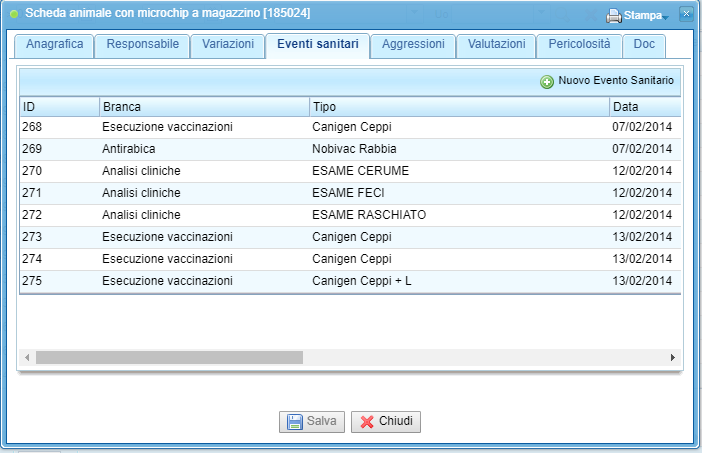Viewport: 702px width, 453px height.
Task: Click date 13/02/2014 in row 273
Action: [x=642, y=237]
